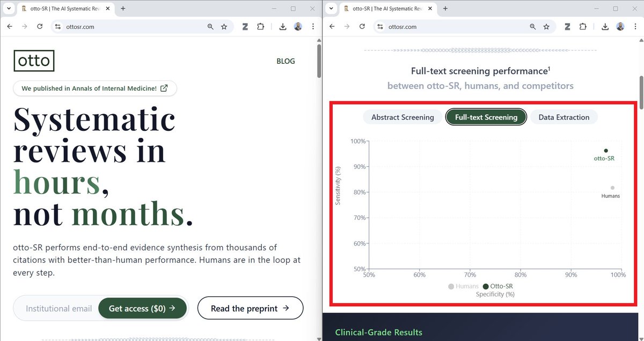
Task: Switch to the Abstract Screening tab
Action: [x=402, y=117]
